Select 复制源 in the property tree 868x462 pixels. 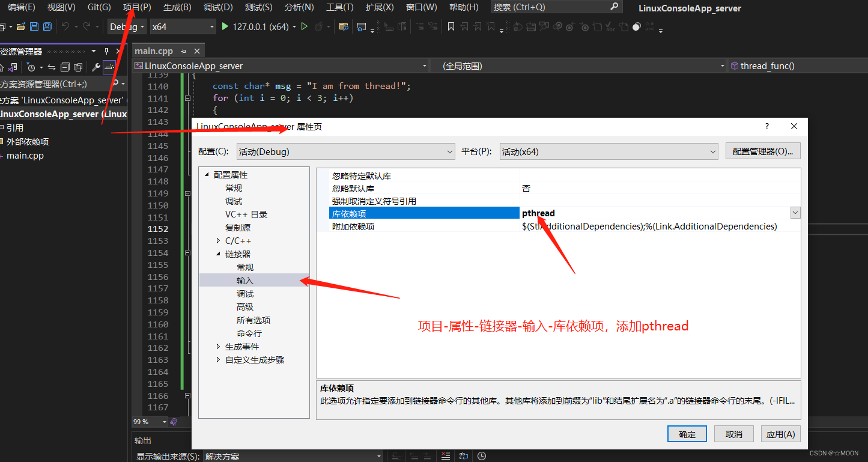tap(238, 228)
